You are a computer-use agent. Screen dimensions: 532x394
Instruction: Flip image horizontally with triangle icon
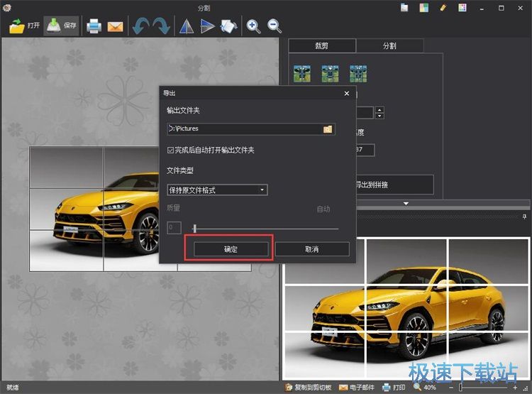(x=187, y=26)
